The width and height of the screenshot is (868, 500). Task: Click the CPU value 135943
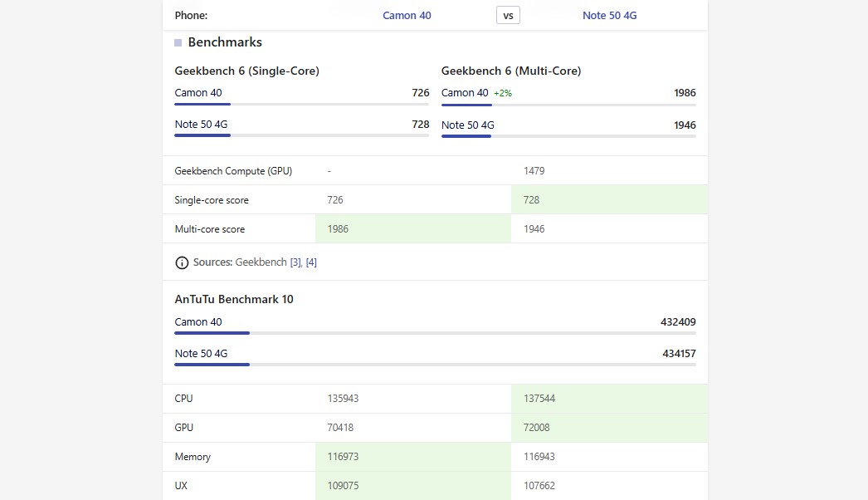click(x=343, y=399)
